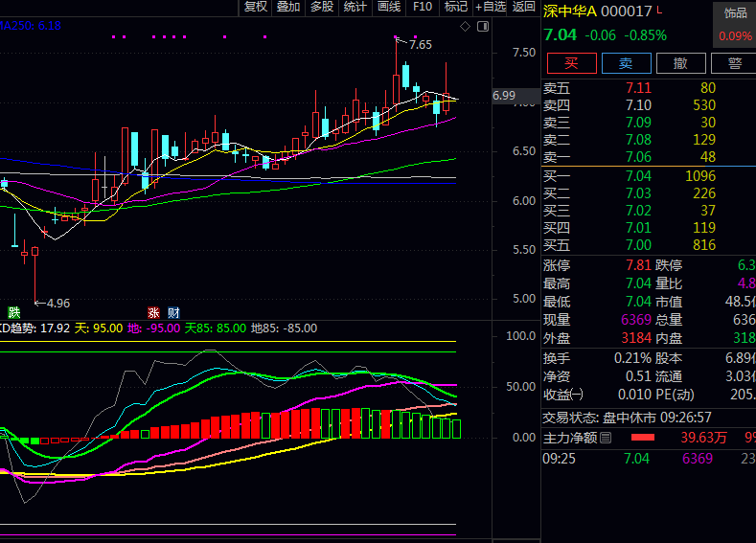This screenshot has width=756, height=543.
Task: Click the 标记 mark button
Action: coord(456,8)
